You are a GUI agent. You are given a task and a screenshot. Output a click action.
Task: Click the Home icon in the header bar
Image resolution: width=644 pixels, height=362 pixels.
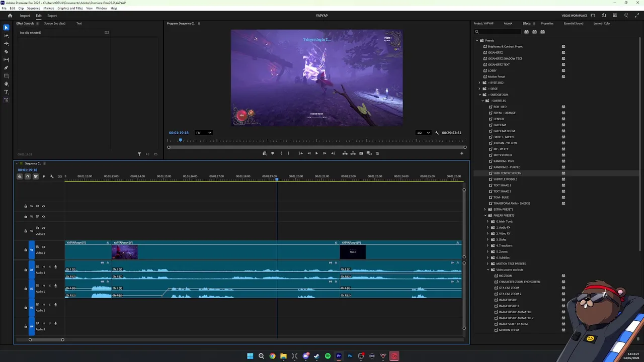pyautogui.click(x=10, y=16)
